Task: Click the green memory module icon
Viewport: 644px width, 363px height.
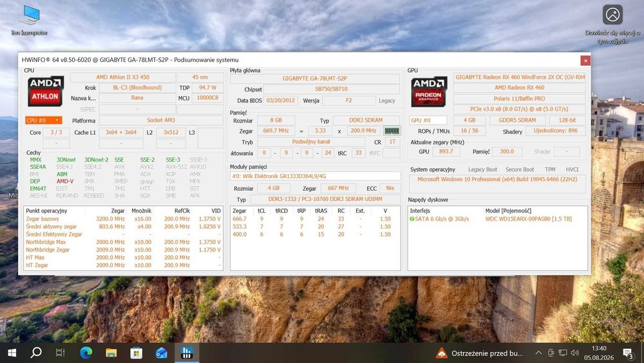Action: click(392, 131)
